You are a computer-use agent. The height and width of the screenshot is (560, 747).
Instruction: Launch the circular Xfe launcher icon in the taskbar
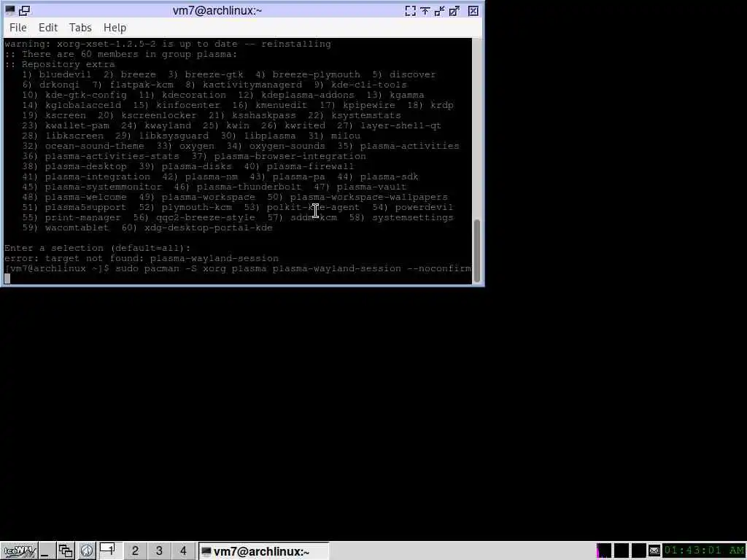pos(86,551)
